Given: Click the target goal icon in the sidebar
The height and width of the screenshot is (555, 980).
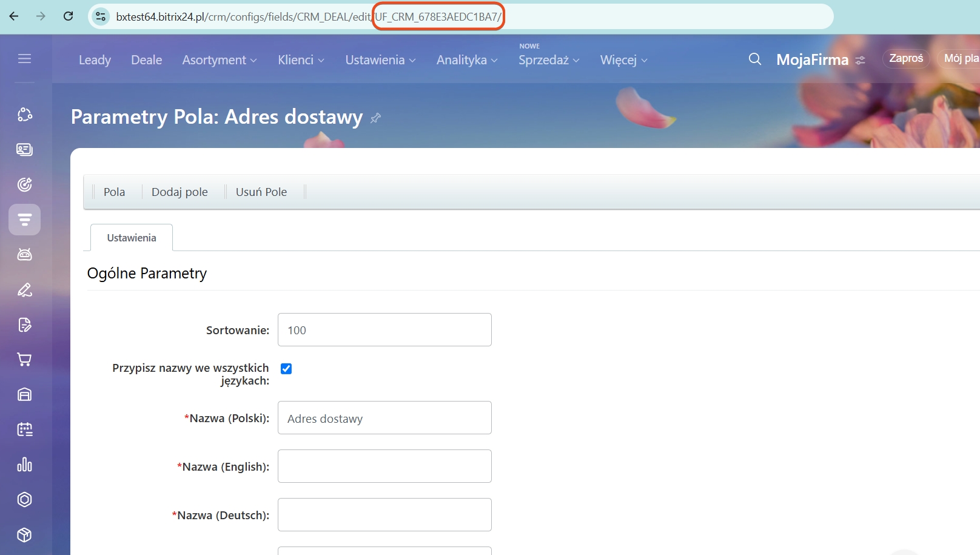Looking at the screenshot, I should [24, 184].
